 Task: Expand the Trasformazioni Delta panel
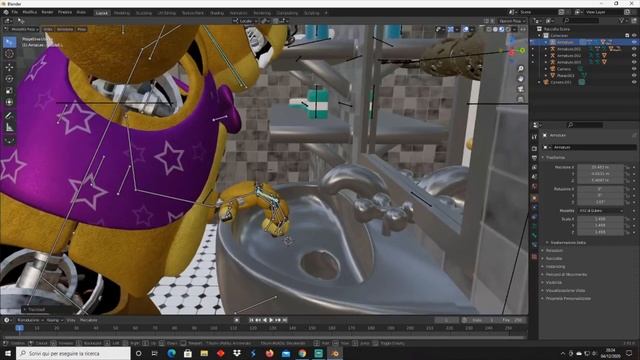567,242
